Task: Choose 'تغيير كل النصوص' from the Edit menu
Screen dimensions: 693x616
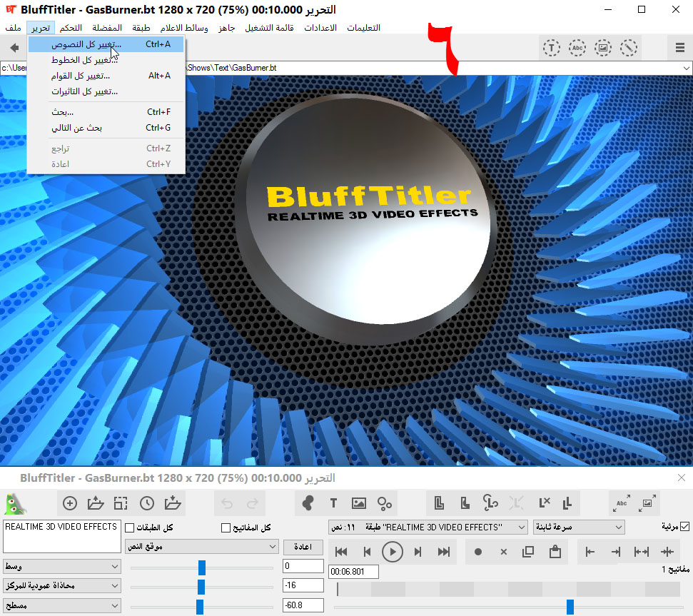Action: [106, 44]
